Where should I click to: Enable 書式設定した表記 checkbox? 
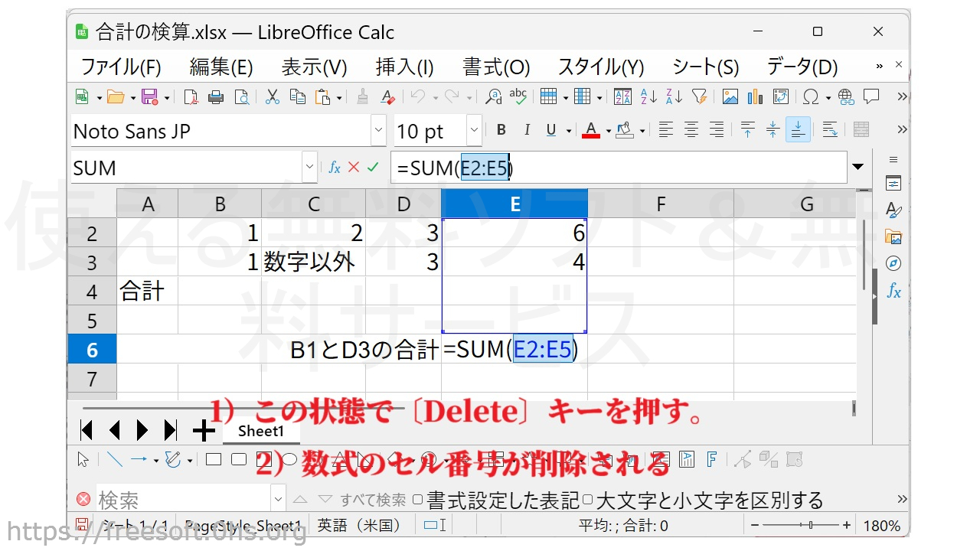click(418, 500)
